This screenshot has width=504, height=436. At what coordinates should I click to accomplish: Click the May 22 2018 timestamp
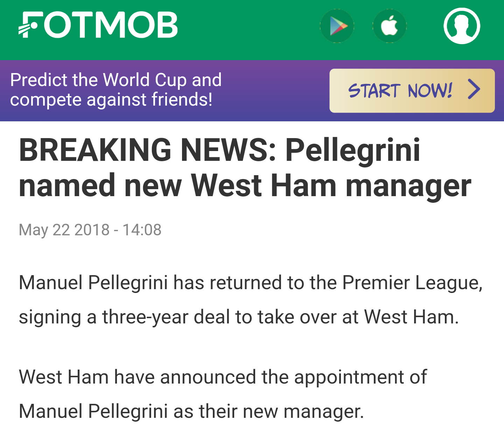tap(90, 230)
